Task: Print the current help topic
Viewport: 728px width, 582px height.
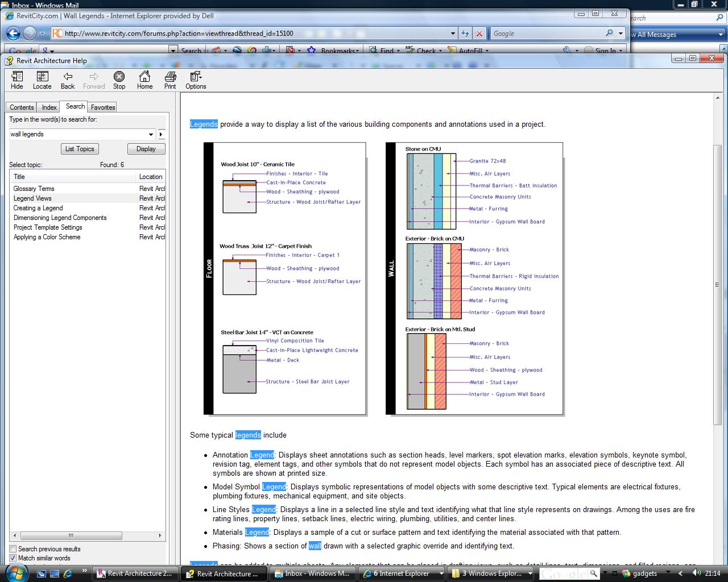Action: pyautogui.click(x=170, y=80)
